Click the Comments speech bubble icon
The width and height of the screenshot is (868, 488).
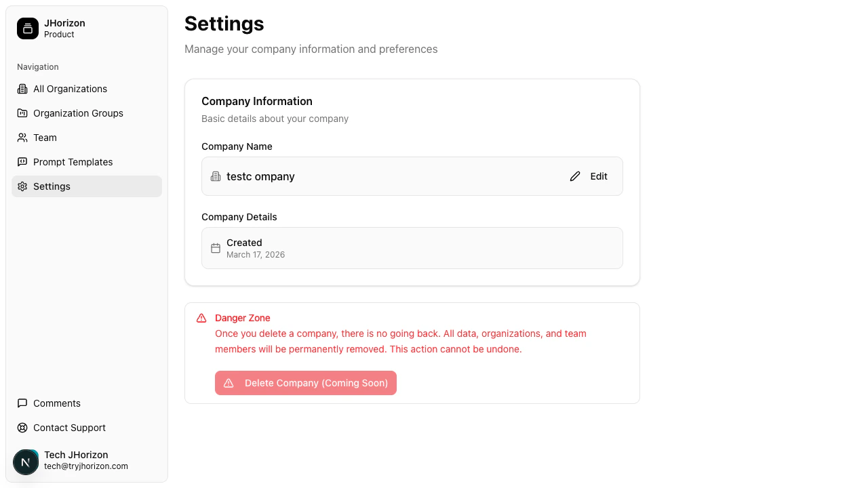click(x=22, y=403)
